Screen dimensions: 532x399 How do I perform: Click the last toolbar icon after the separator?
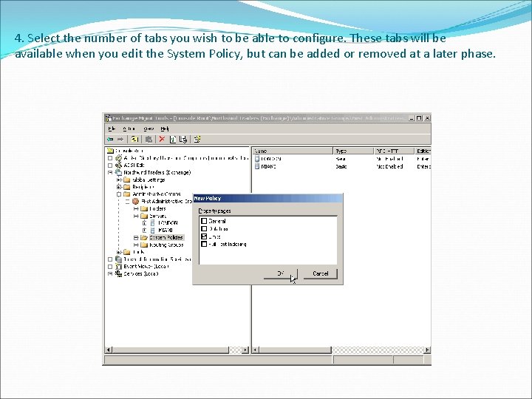point(197,139)
